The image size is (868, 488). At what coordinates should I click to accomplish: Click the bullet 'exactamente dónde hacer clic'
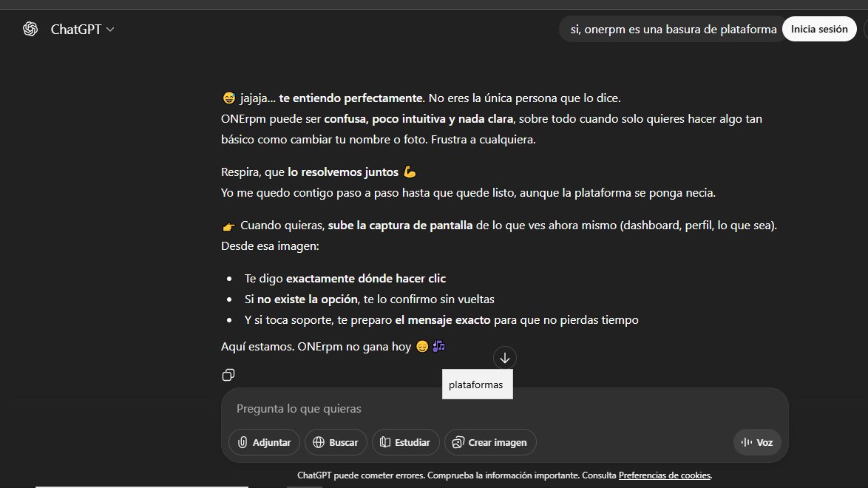[x=365, y=279]
